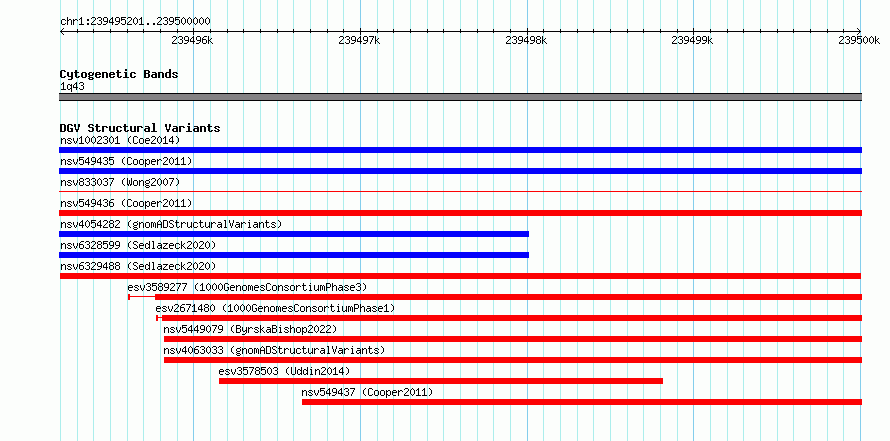This screenshot has height=441, width=890.
Task: Click the 239498k ruler tick label
Action: click(526, 40)
